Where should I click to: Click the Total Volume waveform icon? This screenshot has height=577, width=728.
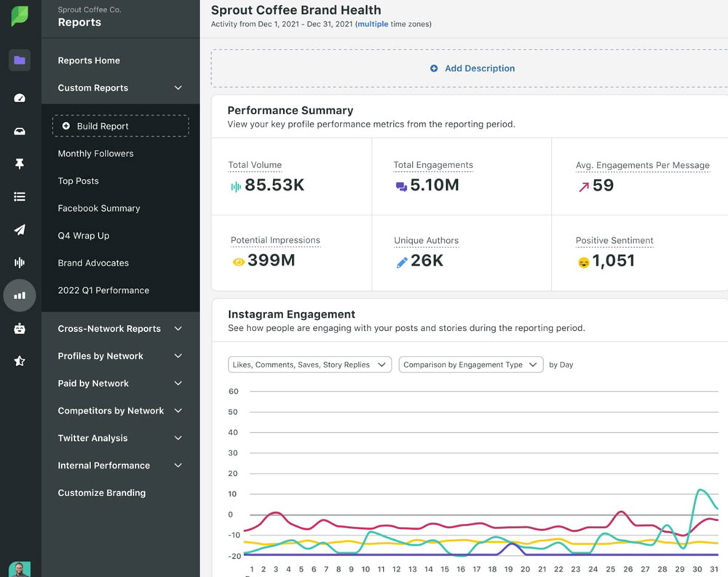[236, 186]
